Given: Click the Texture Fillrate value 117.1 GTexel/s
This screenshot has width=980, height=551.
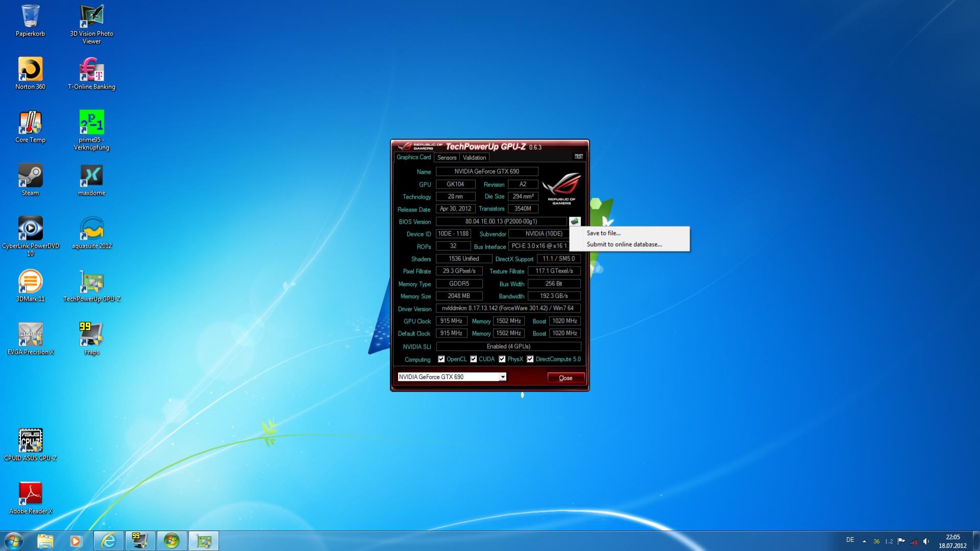Looking at the screenshot, I should [x=554, y=271].
